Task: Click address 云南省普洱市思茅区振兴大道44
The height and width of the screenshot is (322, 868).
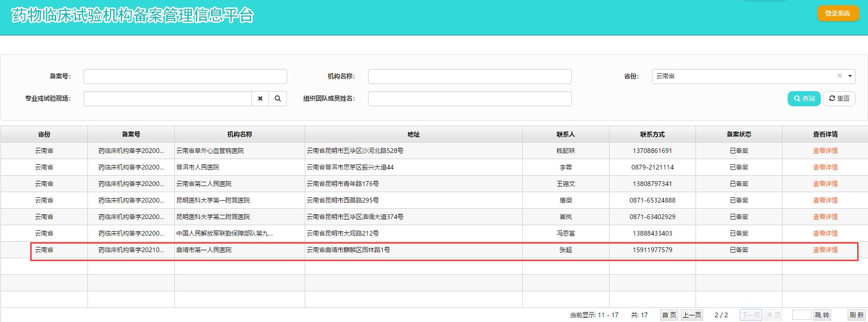Action: tap(350, 167)
